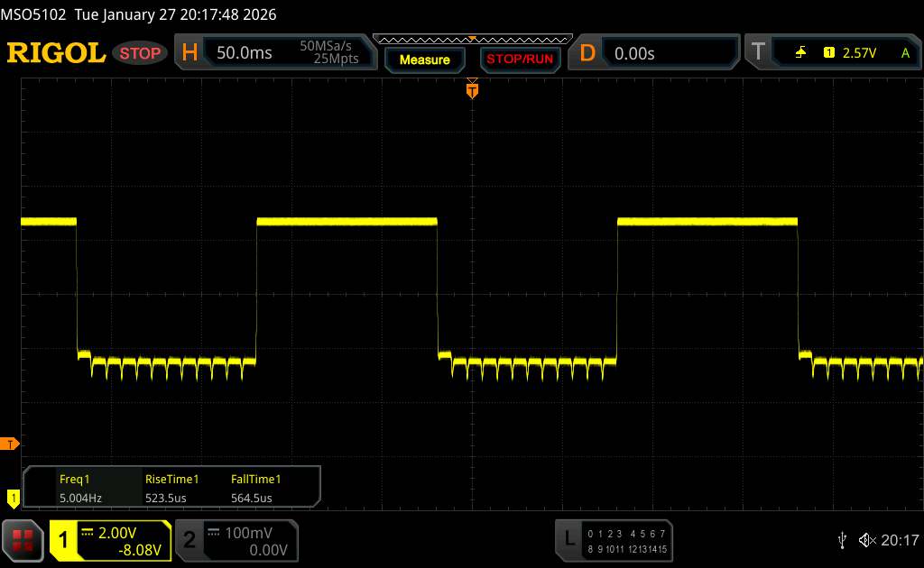Image resolution: width=924 pixels, height=568 pixels.
Task: Toggle channel 1 with 2.00V scale
Action: coord(110,539)
